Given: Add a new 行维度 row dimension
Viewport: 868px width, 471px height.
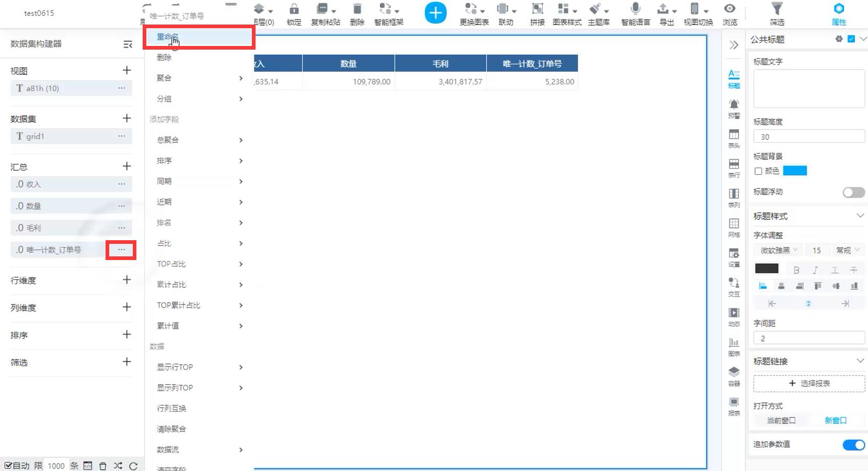Looking at the screenshot, I should click(x=126, y=280).
